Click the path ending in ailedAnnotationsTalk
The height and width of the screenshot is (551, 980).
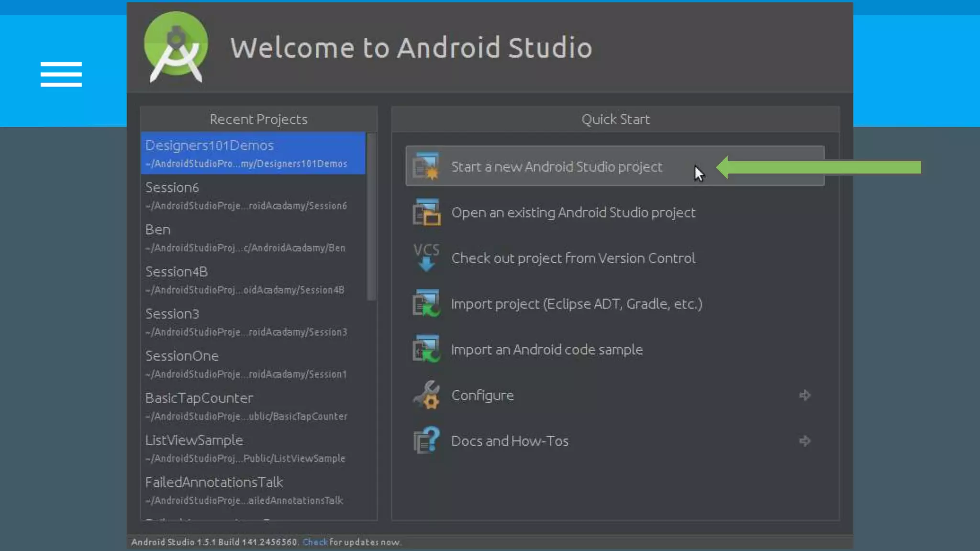[245, 500]
